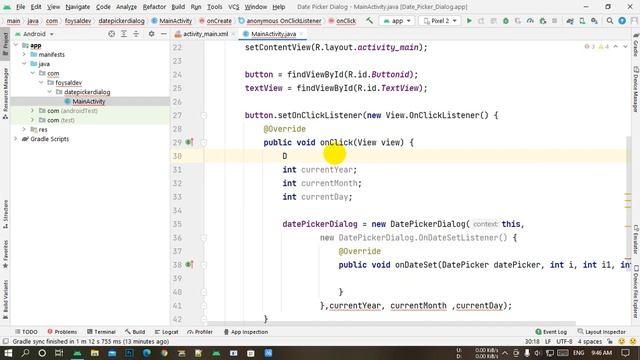Open Search Everywhere magnifier icon
Viewport: 640px width, 360px height.
(x=610, y=20)
